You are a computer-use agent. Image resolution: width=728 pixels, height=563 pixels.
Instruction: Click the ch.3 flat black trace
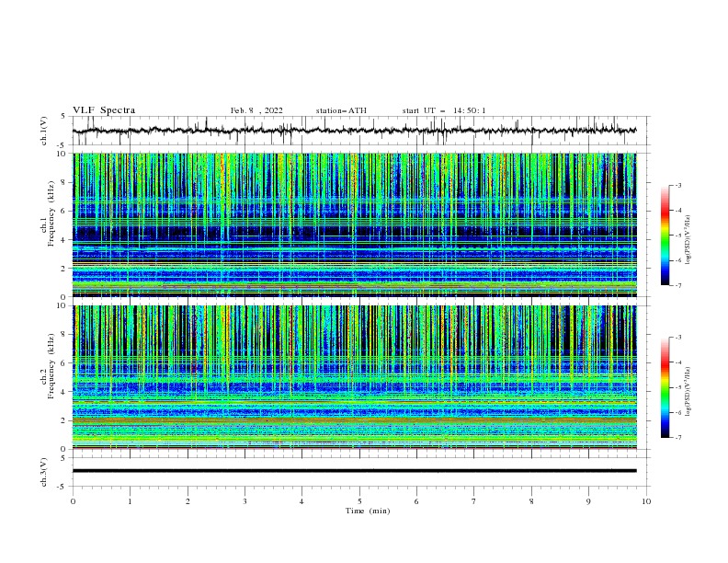(354, 471)
